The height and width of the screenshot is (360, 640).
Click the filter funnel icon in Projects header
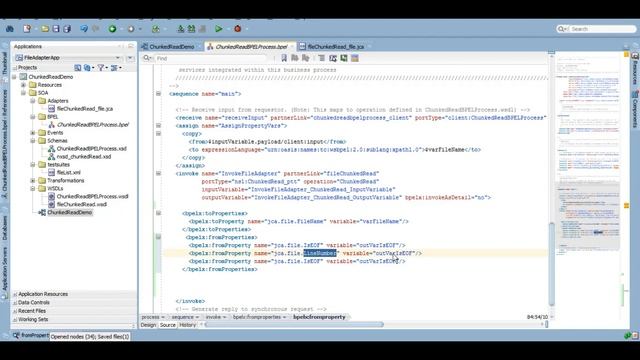pyautogui.click(x=100, y=68)
